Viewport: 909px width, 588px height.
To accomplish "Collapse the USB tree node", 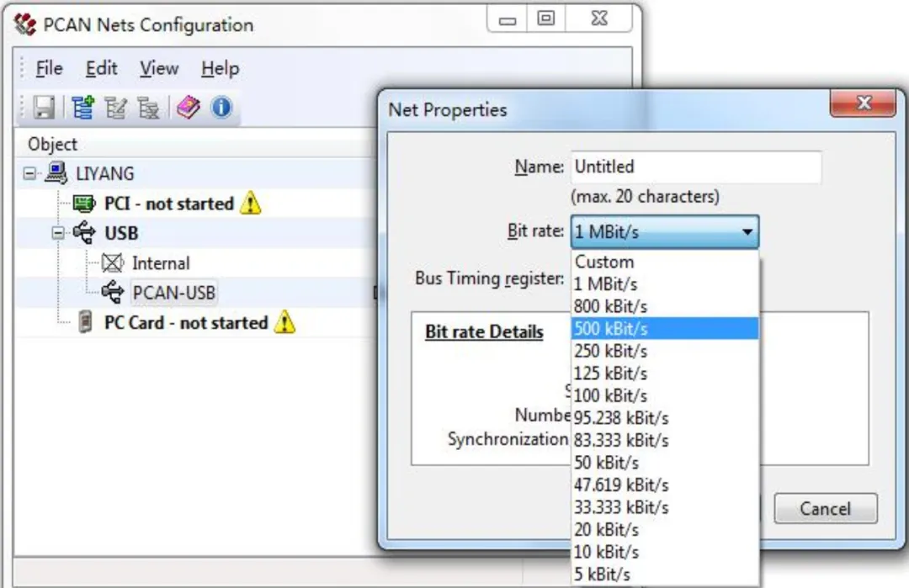I will coord(58,233).
